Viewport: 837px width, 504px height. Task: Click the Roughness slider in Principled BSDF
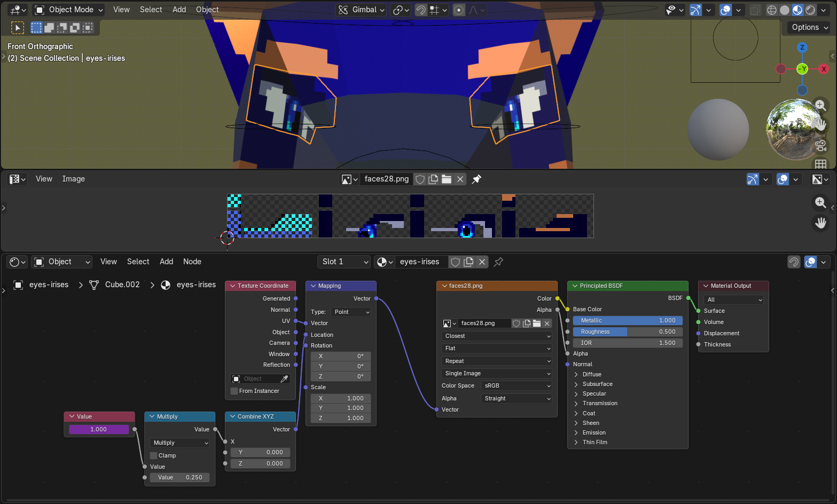point(627,332)
